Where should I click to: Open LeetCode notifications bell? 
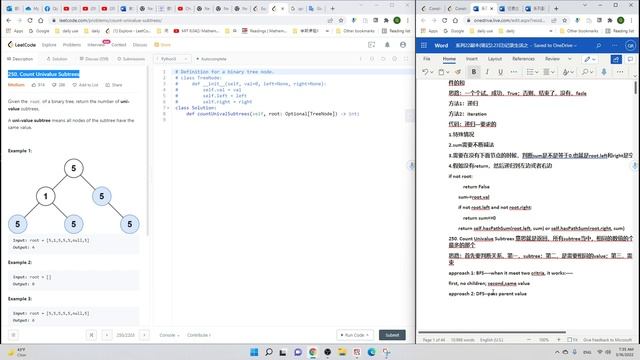coord(387,45)
